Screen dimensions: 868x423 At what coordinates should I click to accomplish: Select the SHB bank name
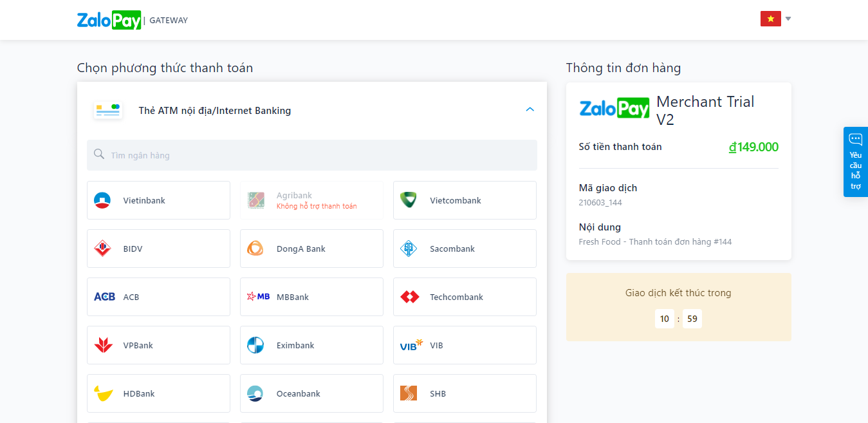(x=438, y=393)
